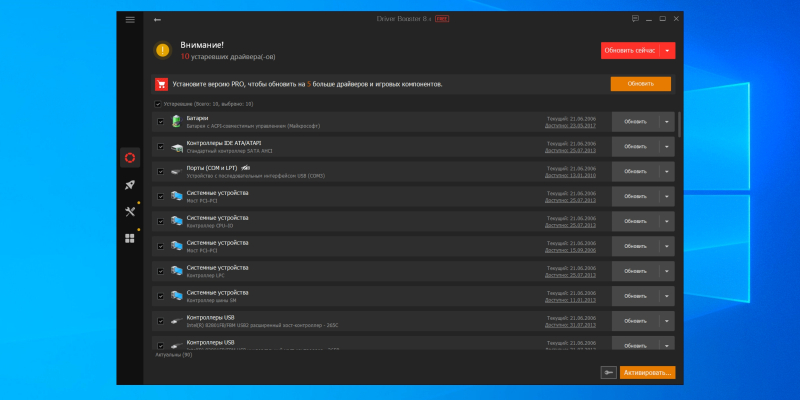Screen dimensions: 800x400
Task: Toggle the Порты (COM и LPT) checkbox
Action: click(x=160, y=171)
